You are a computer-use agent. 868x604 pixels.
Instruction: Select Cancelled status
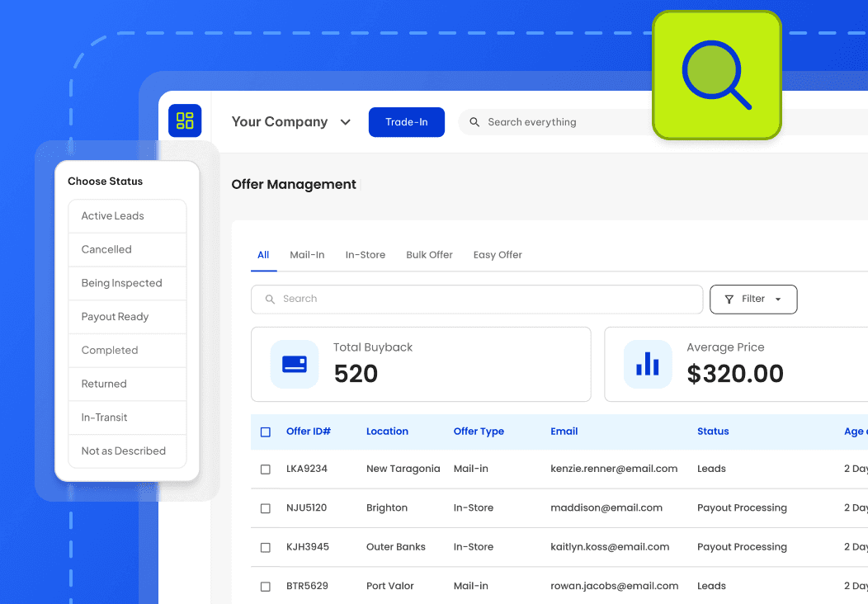[127, 250]
